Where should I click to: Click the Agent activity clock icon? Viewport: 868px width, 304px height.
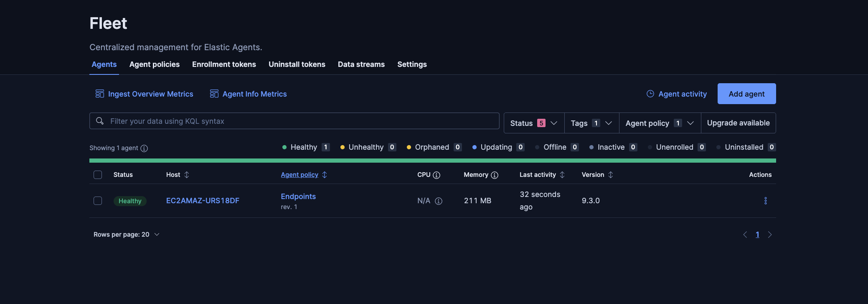650,94
